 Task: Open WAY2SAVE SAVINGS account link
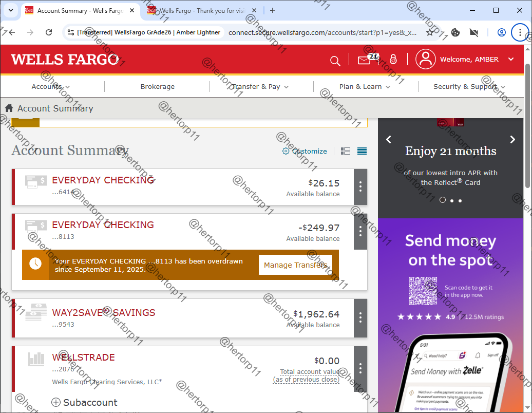point(104,312)
